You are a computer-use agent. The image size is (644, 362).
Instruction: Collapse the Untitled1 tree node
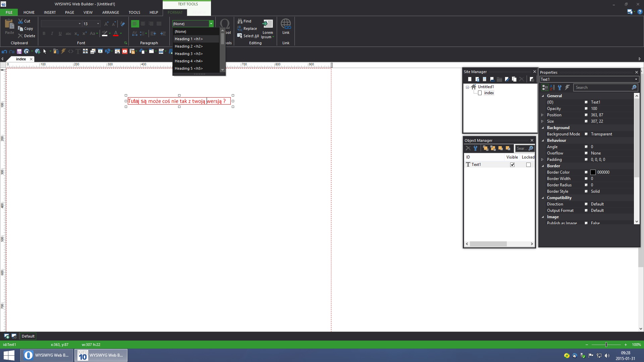coord(467,87)
